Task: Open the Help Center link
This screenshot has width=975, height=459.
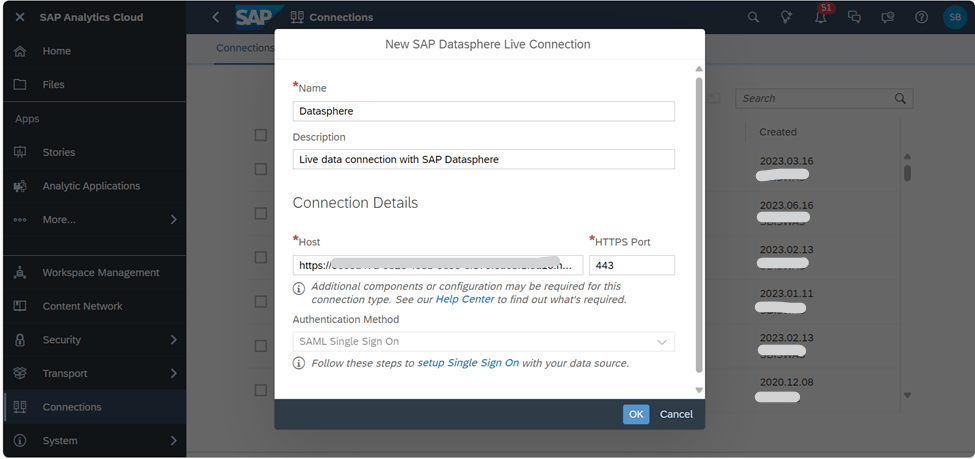Action: coord(465,299)
